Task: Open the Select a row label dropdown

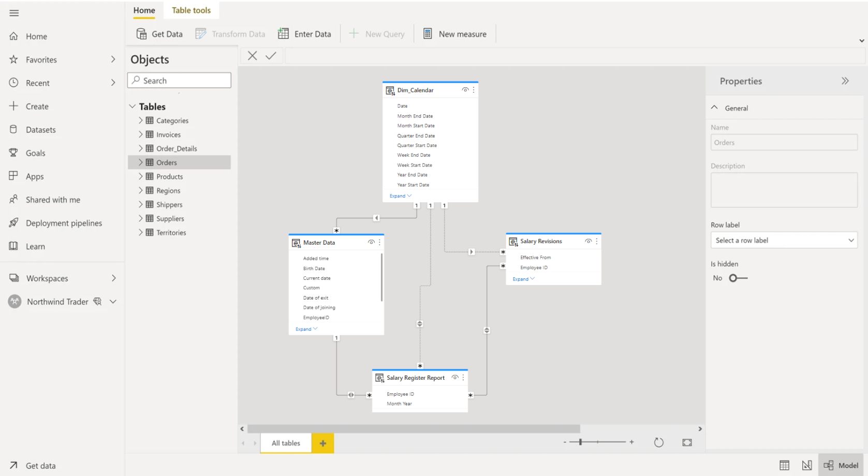Action: click(784, 240)
